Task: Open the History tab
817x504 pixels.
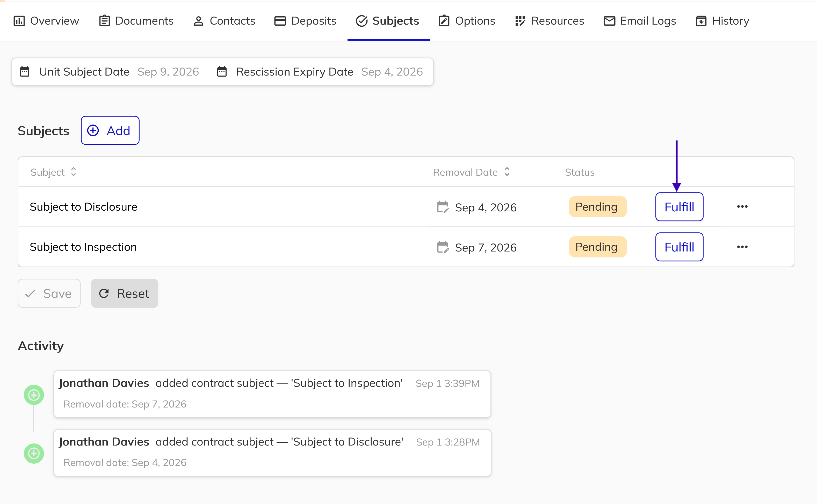Action: click(x=722, y=21)
